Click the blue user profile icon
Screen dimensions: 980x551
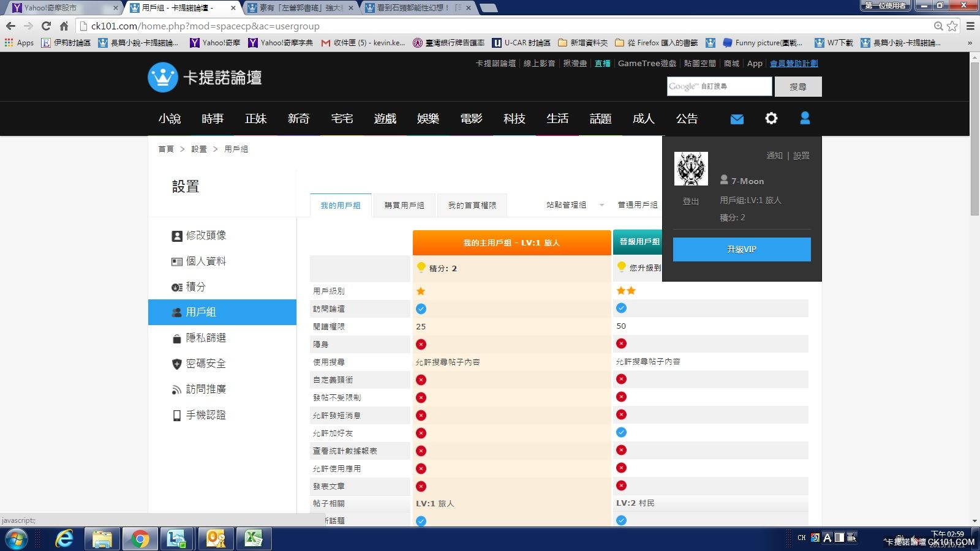pyautogui.click(x=805, y=118)
